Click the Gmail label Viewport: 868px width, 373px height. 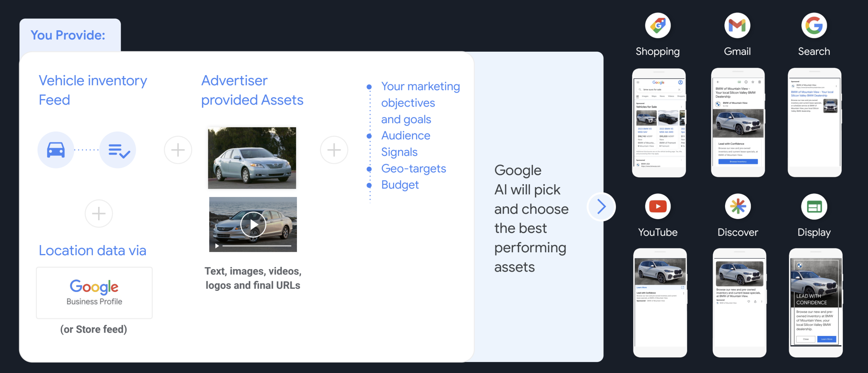[737, 51]
